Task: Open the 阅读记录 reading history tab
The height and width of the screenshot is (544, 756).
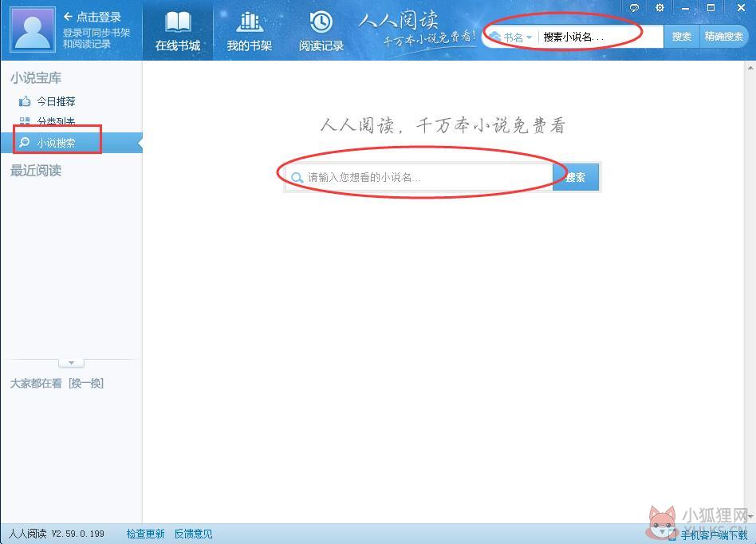Action: [321, 33]
